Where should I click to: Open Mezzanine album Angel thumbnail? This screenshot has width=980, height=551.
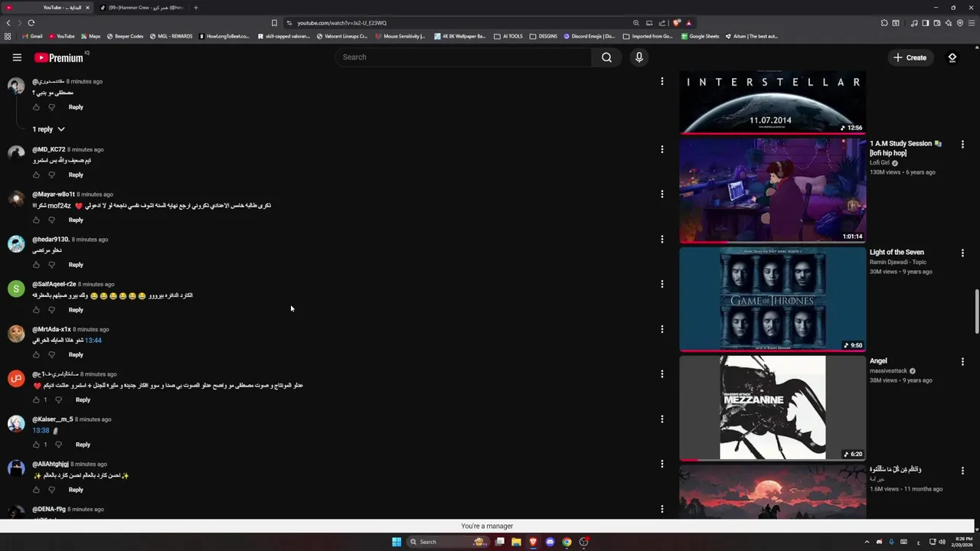click(773, 407)
